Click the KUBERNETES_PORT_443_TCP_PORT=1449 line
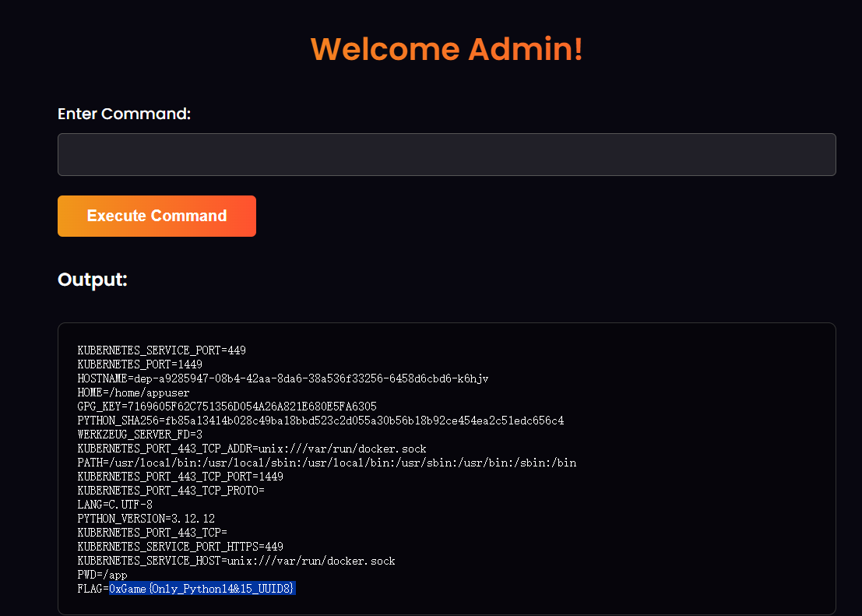 tap(180, 477)
